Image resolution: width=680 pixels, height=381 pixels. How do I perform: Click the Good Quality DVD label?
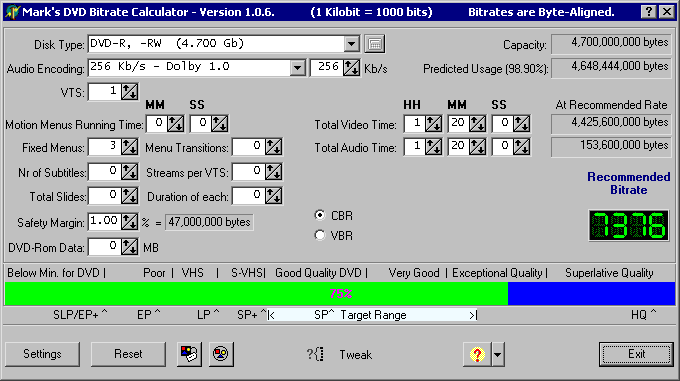pos(318,273)
